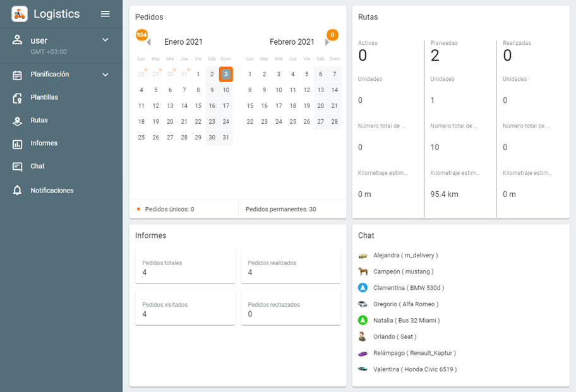Select the highlighted date 3 in Enero 2021
This screenshot has height=392, width=576.
pyautogui.click(x=226, y=74)
